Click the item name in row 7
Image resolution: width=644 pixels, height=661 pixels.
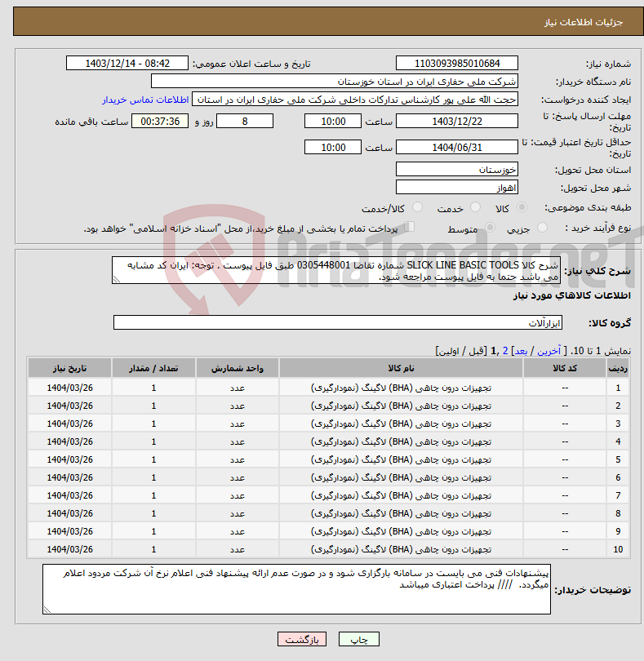point(401,495)
